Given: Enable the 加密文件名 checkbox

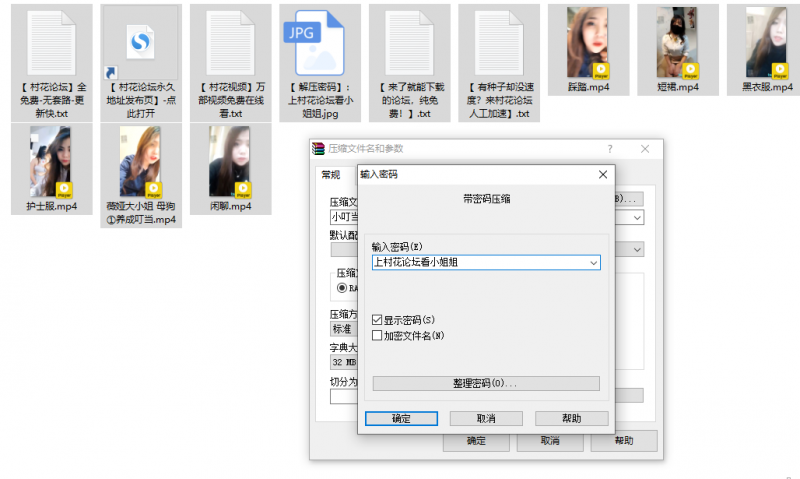Looking at the screenshot, I should click(x=377, y=336).
